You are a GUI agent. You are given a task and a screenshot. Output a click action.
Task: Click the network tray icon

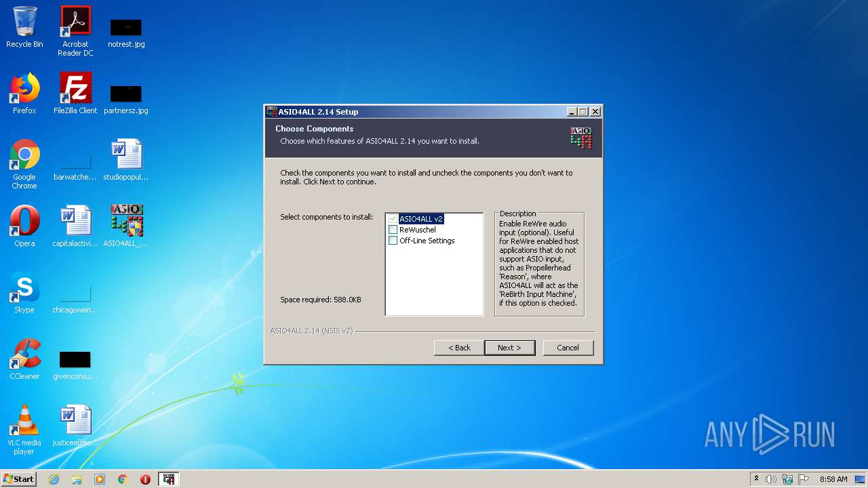pos(787,479)
